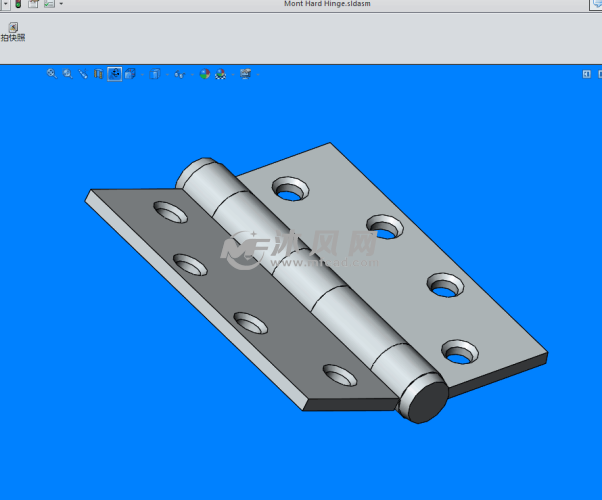Expand the View Orientation dropdown arrow
602x500 pixels.
(141, 74)
